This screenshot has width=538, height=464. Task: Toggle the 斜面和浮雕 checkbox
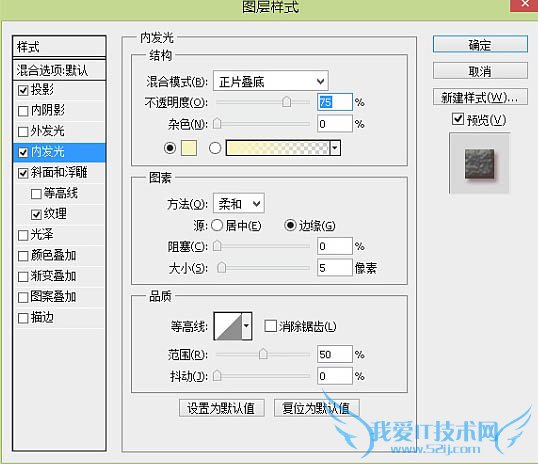pyautogui.click(x=23, y=173)
